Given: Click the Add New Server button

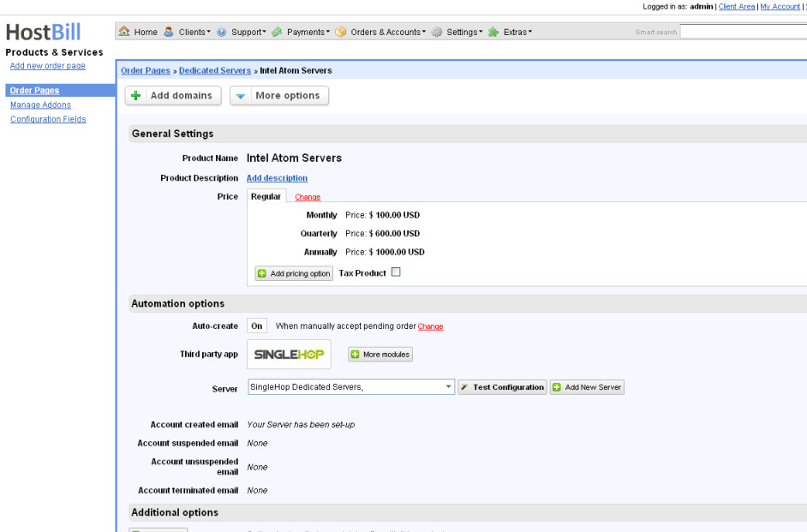Looking at the screenshot, I should 587,387.
